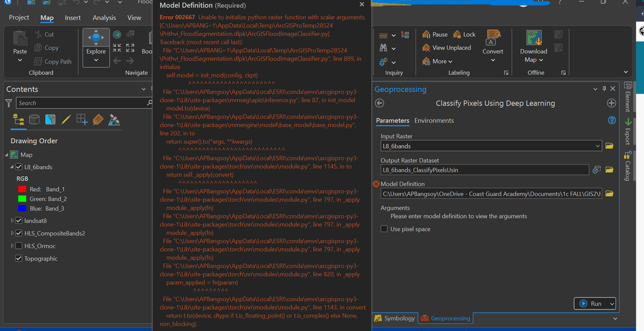644x331 pixels.
Task: Toggle Topographic basemap visibility checkbox
Action: pyautogui.click(x=19, y=258)
